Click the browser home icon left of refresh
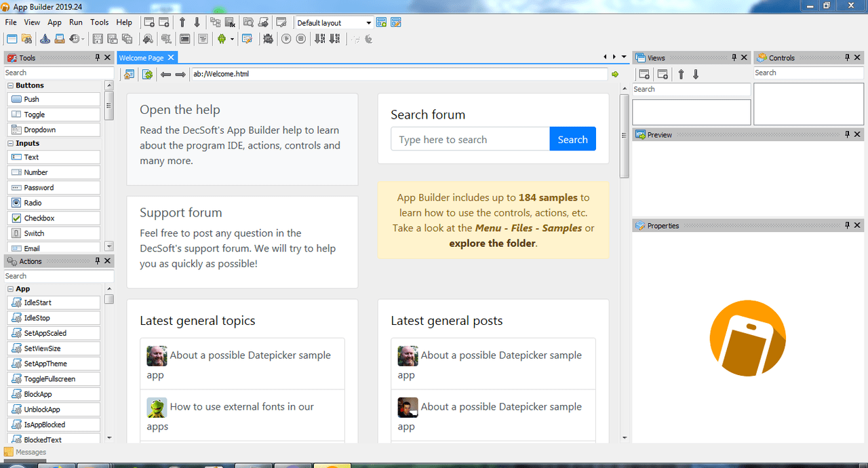 pos(128,74)
